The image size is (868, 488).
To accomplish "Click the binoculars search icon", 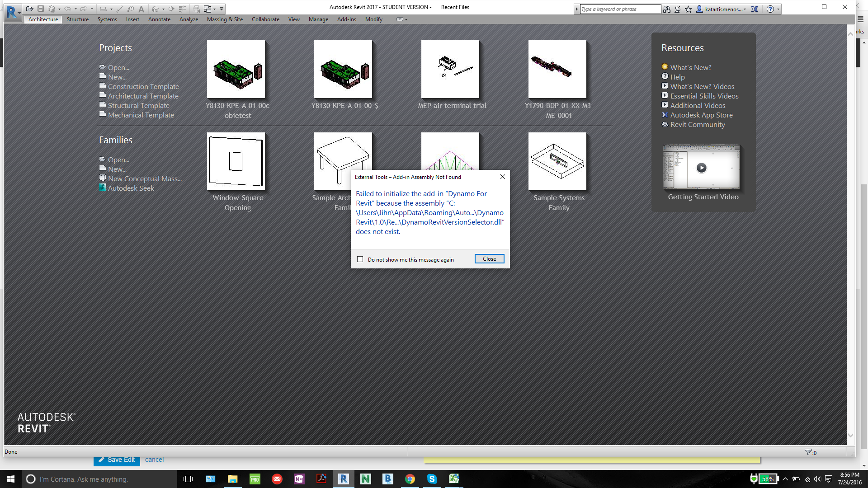I will click(x=667, y=9).
